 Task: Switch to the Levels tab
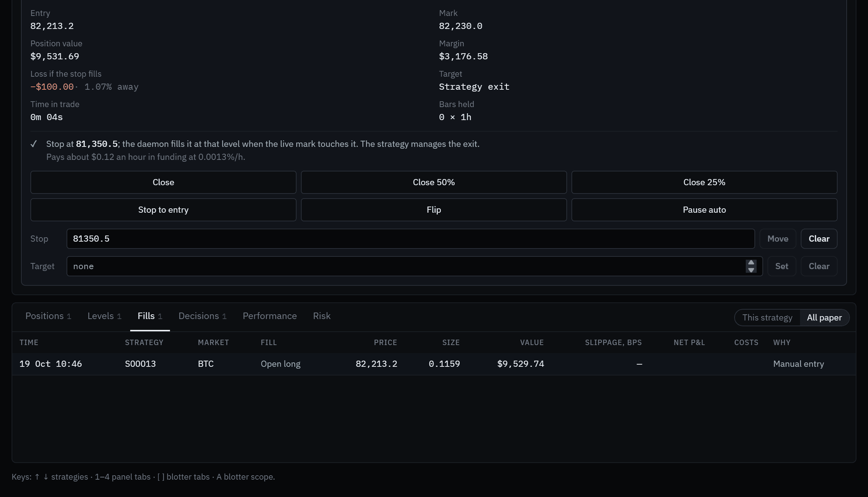click(104, 316)
